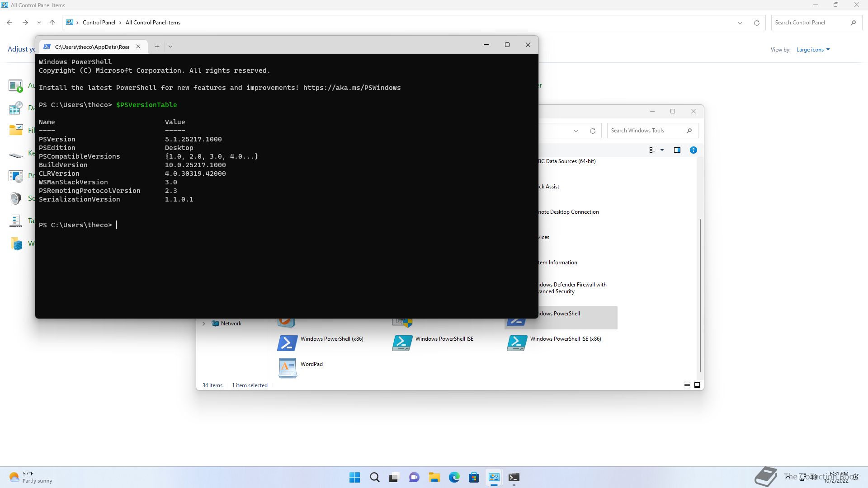Toggle preview pane in Windows Tools
The image size is (868, 488).
click(x=677, y=150)
